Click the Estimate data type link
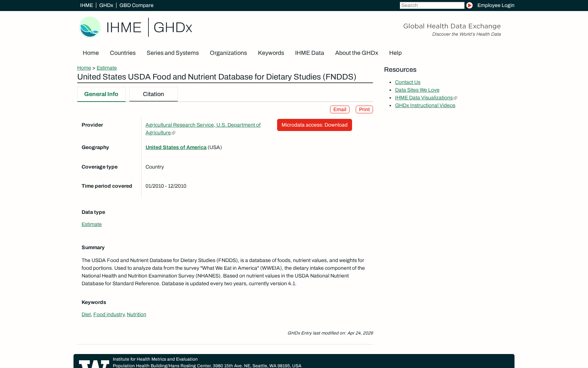588x368 pixels. coord(92,224)
